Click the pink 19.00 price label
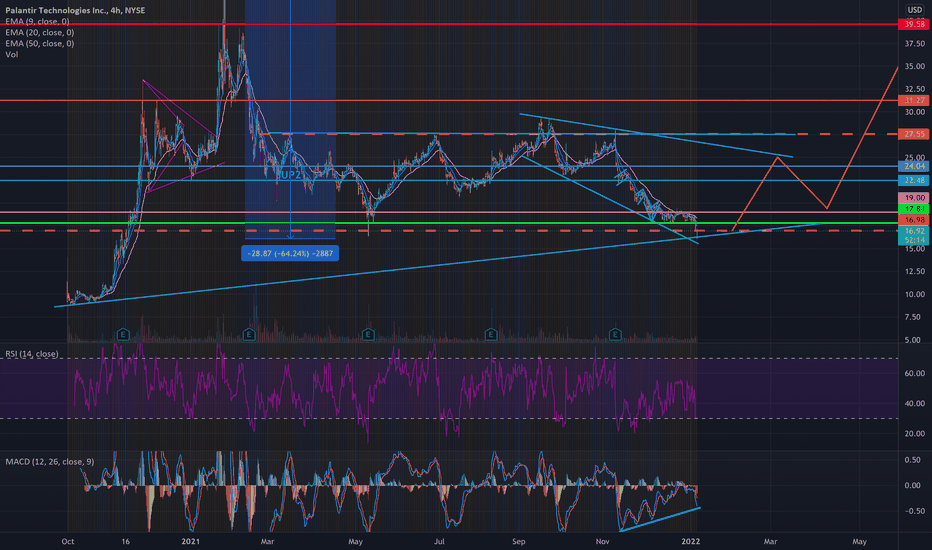 tap(914, 197)
